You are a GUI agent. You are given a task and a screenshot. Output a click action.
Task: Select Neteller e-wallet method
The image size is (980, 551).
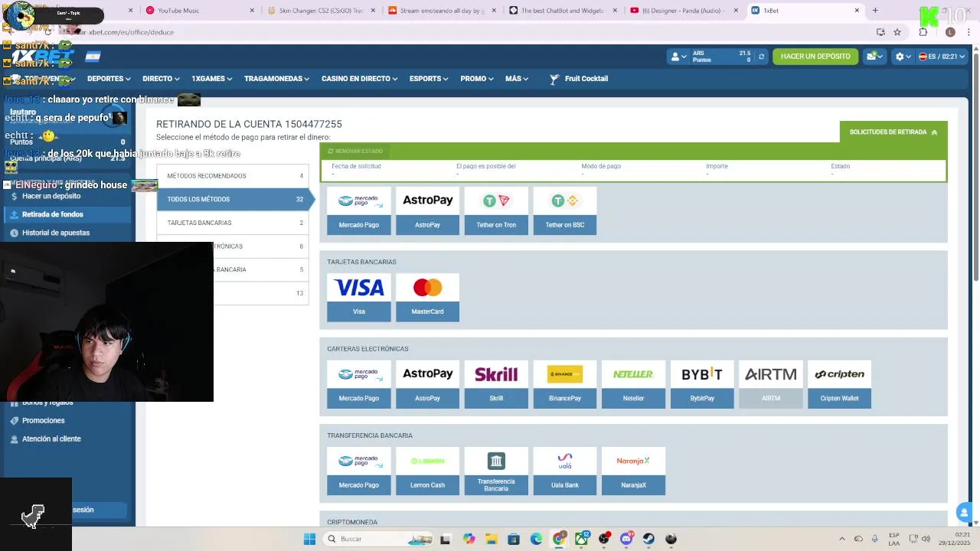tap(633, 384)
